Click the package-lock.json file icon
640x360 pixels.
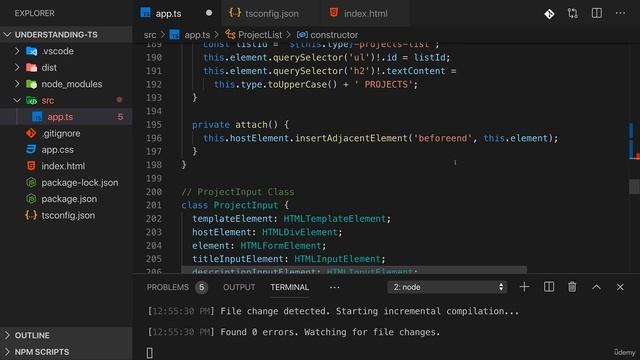click(x=31, y=182)
